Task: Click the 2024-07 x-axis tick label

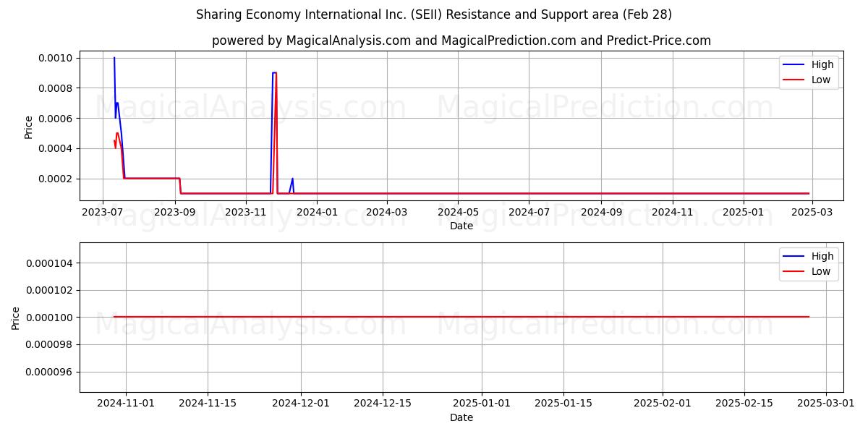Action: point(529,212)
